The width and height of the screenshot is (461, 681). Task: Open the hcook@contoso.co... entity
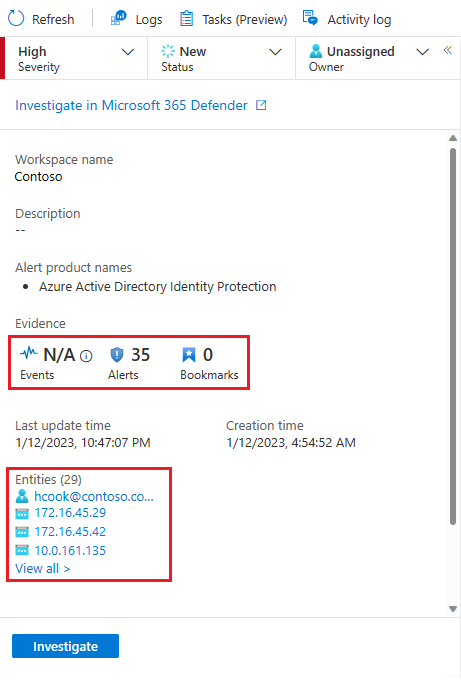point(94,496)
